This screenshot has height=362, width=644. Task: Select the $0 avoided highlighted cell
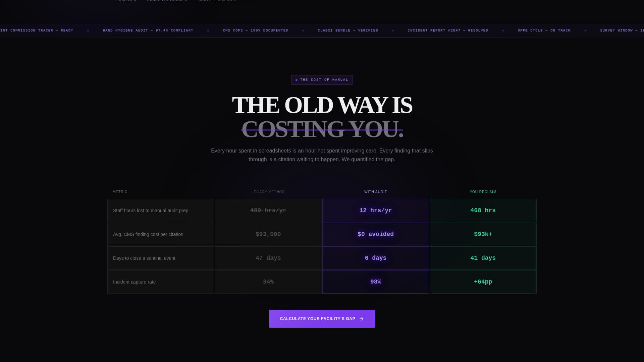[375, 234]
